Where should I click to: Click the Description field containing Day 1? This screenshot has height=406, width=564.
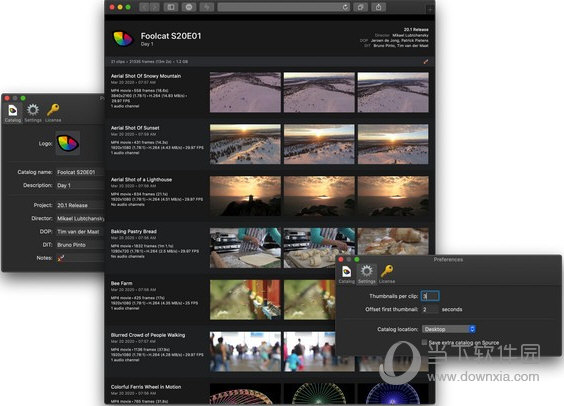point(80,186)
